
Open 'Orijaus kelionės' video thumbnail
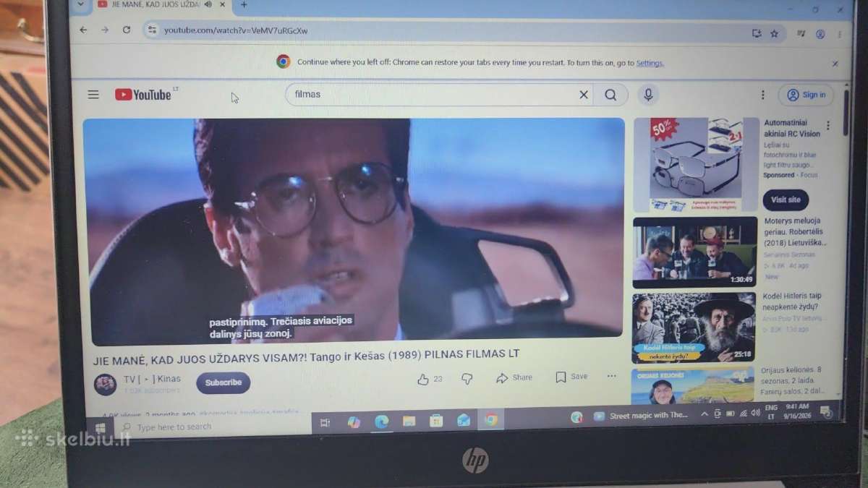click(x=693, y=385)
